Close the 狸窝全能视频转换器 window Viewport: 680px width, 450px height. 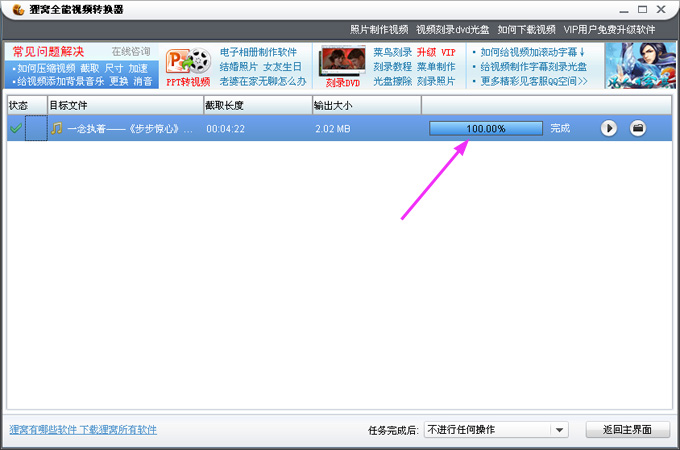[661, 9]
